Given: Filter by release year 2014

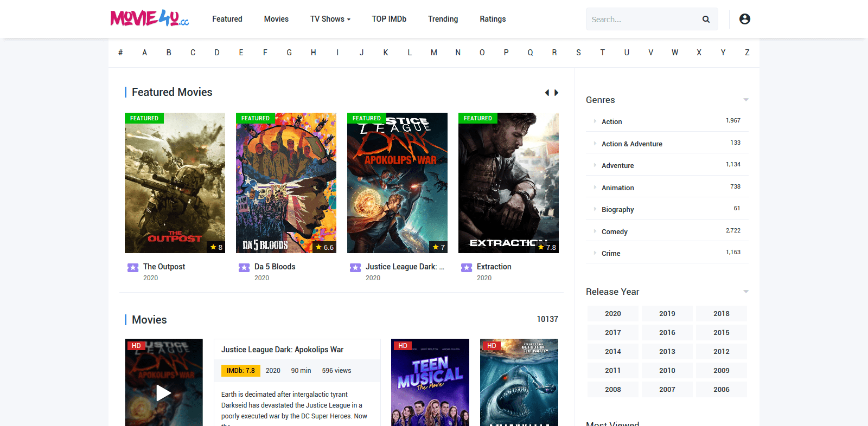Looking at the screenshot, I should click(x=613, y=352).
